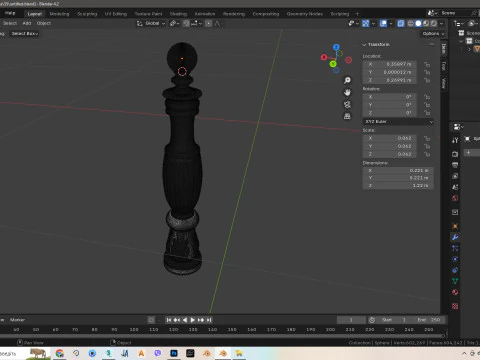Screen dimensions: 480x360
Task: Click Scale Z value field
Action: click(x=390, y=154)
